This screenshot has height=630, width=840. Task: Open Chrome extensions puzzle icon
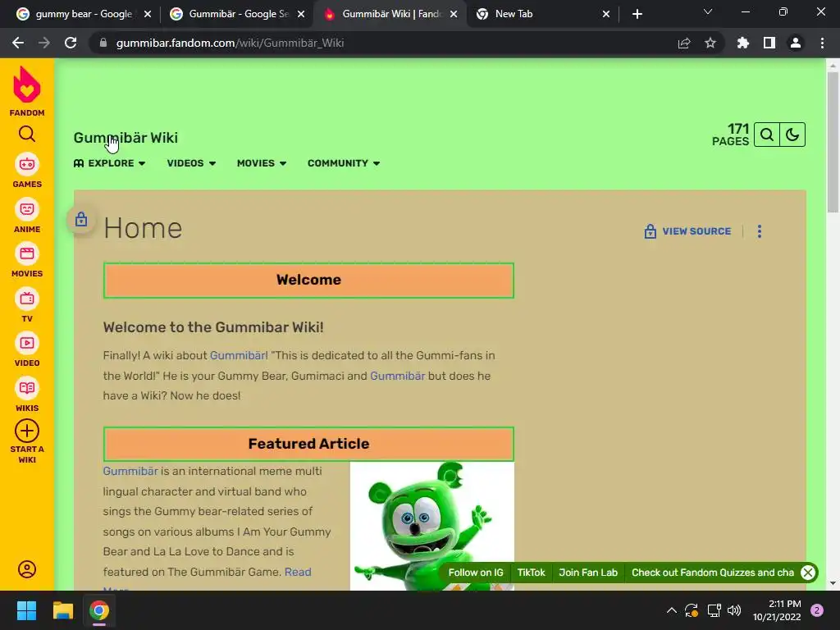tap(743, 43)
